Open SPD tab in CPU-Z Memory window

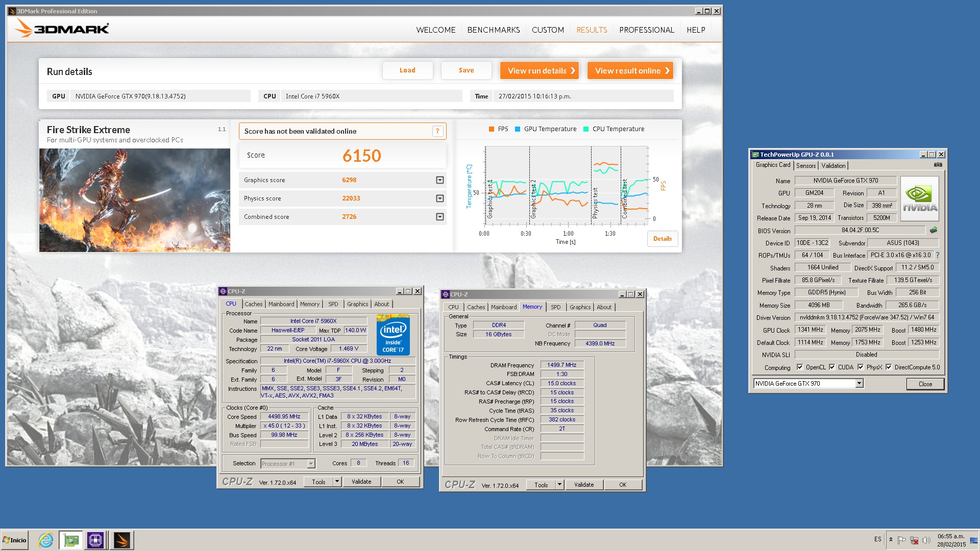click(555, 307)
